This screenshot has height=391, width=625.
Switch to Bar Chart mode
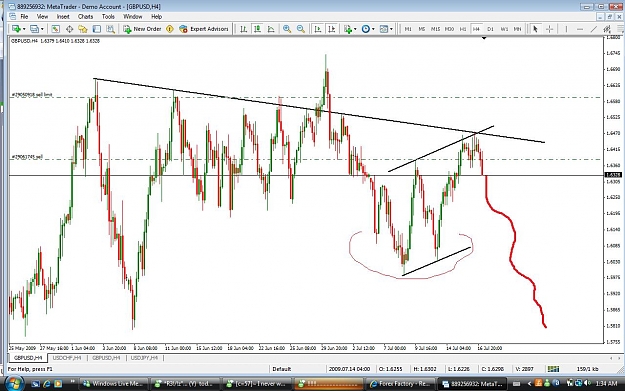[x=244, y=29]
